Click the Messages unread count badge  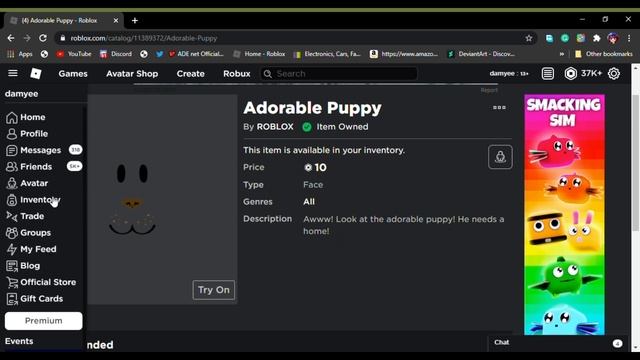point(75,150)
